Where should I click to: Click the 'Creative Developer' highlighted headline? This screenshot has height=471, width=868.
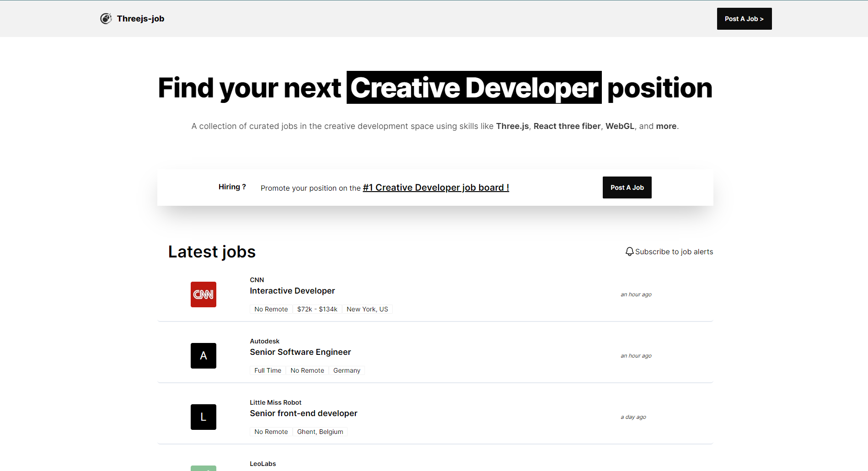click(474, 87)
